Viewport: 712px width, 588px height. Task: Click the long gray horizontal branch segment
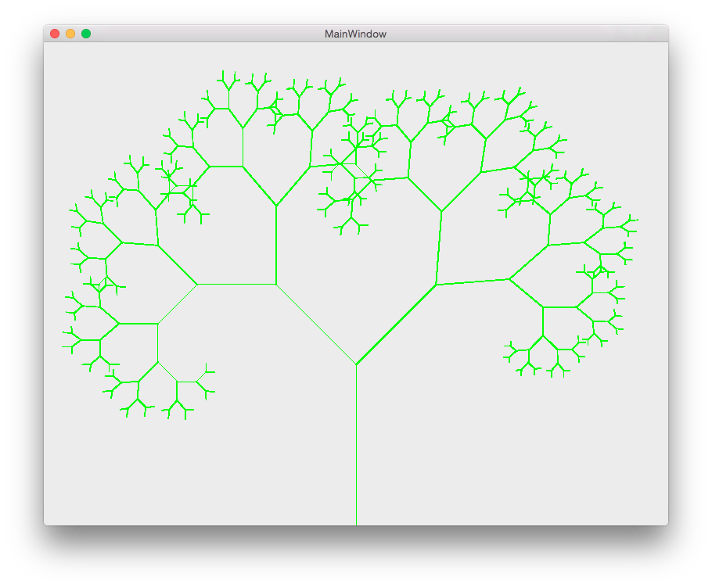pyautogui.click(x=236, y=285)
